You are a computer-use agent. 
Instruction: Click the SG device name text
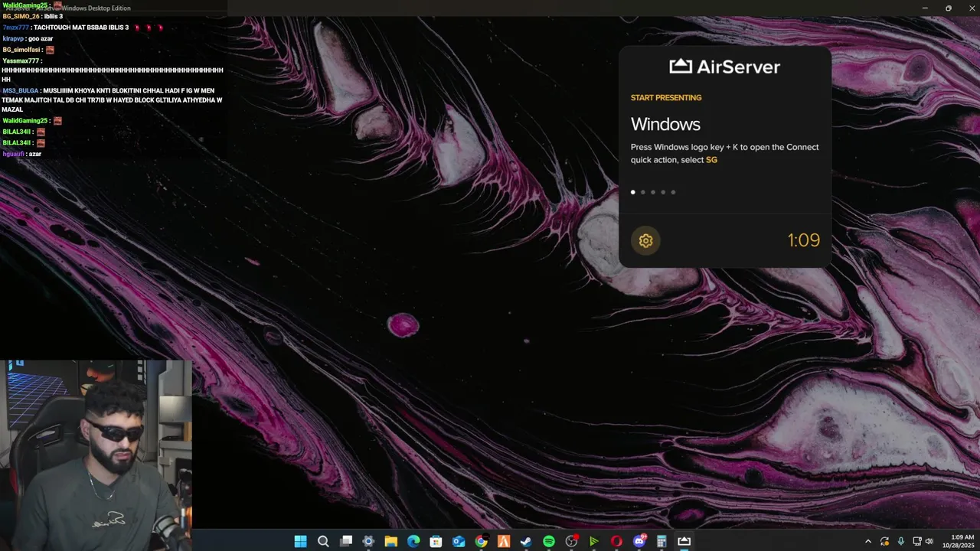[711, 160]
